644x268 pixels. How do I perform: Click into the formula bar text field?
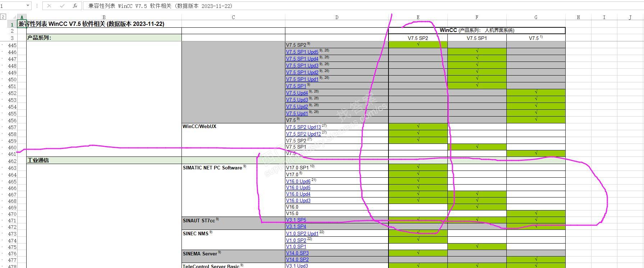(x=363, y=6)
